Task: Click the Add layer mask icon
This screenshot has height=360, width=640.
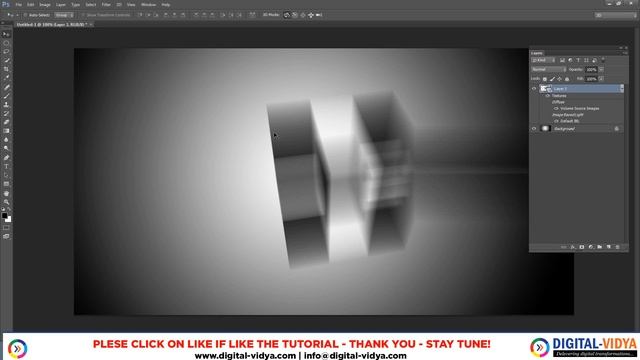Action: coord(582,247)
